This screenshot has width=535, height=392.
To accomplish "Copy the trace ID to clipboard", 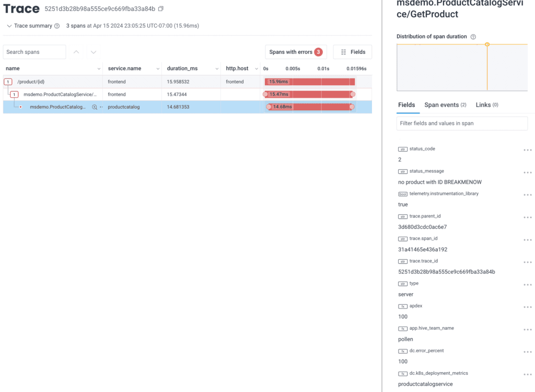I will click(161, 9).
